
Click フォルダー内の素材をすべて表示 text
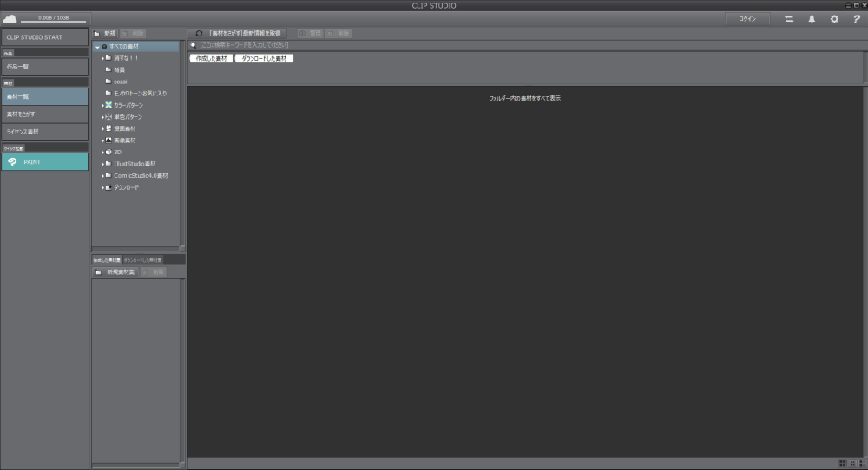point(525,99)
